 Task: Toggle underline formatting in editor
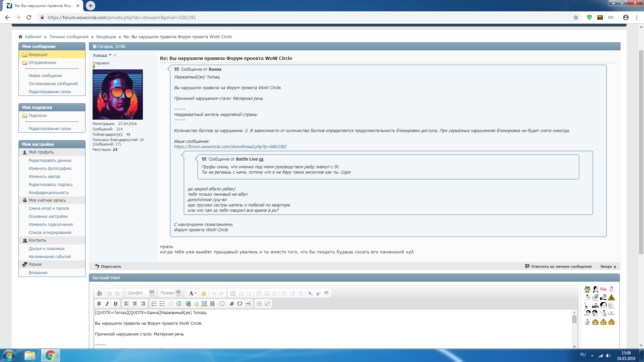point(115,304)
